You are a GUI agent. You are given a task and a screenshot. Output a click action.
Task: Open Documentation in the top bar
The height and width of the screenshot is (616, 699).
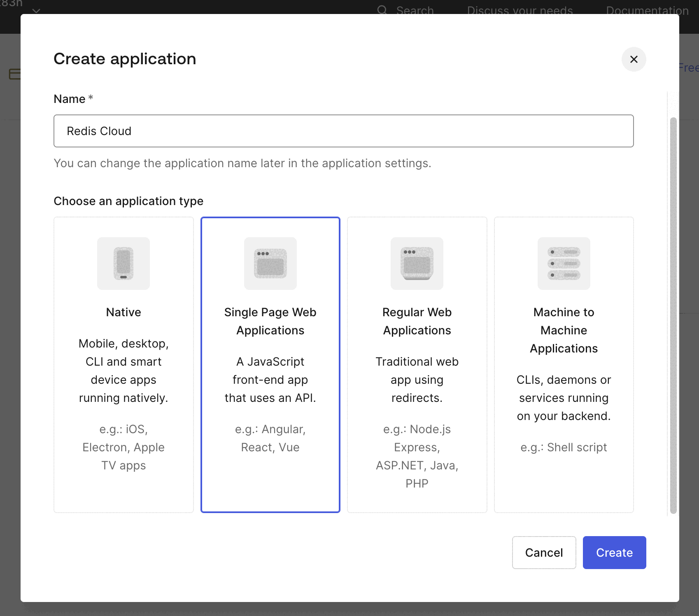click(x=647, y=11)
